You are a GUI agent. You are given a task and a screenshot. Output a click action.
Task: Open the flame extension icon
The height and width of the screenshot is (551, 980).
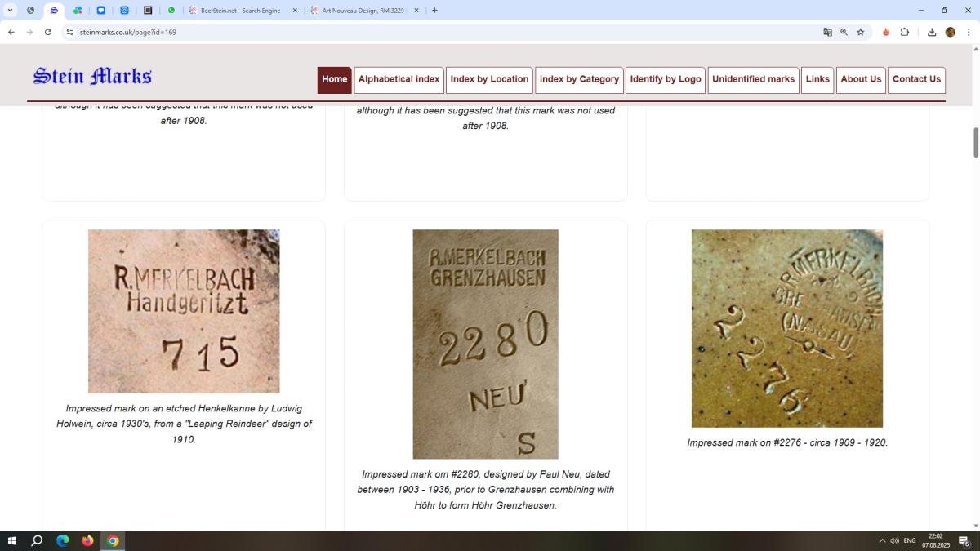[886, 32]
